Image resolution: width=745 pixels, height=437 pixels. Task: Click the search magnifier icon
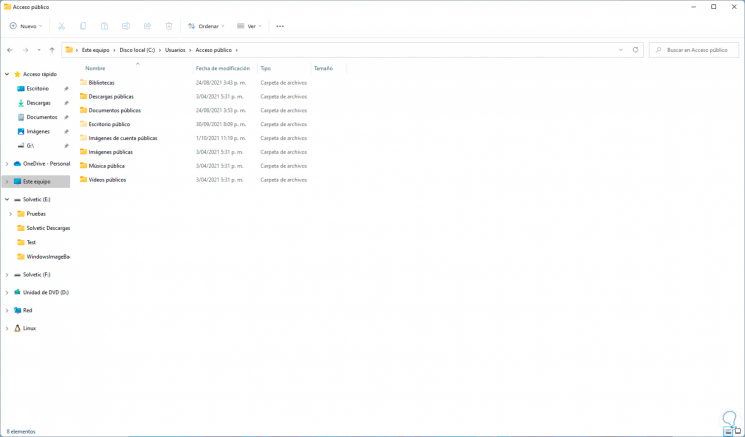[x=659, y=50]
